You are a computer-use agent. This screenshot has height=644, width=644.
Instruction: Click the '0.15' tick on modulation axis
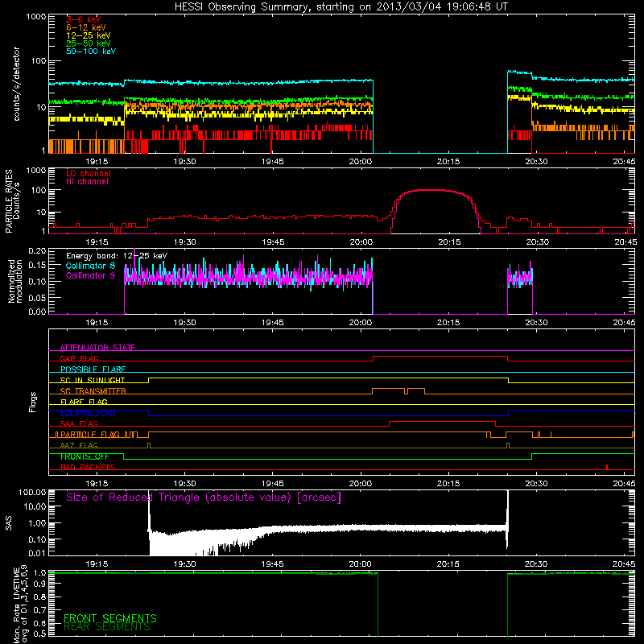[37, 266]
